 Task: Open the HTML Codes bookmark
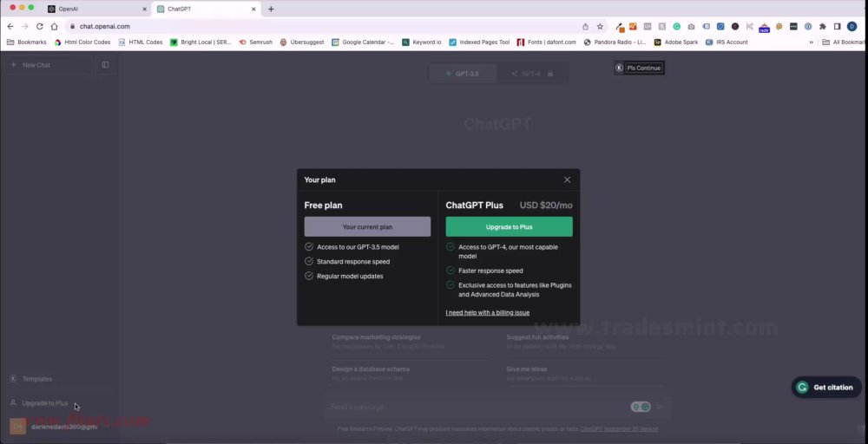(141, 42)
